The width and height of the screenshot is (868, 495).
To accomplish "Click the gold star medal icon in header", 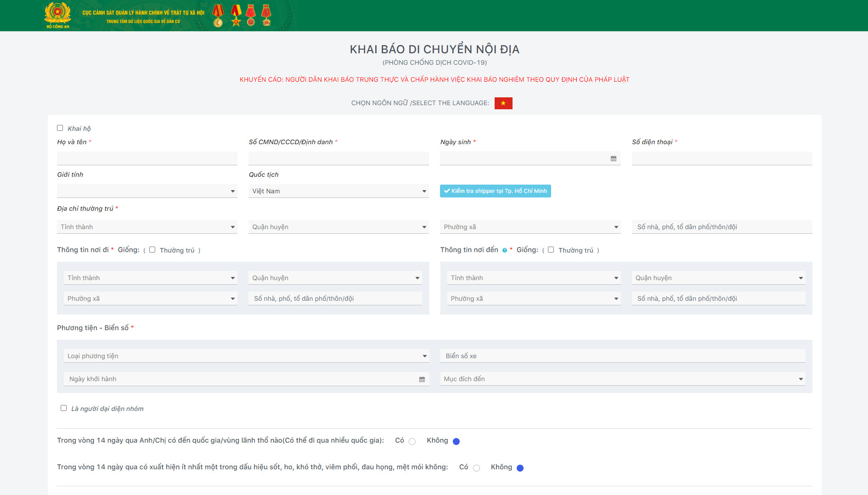I will 236,15.
